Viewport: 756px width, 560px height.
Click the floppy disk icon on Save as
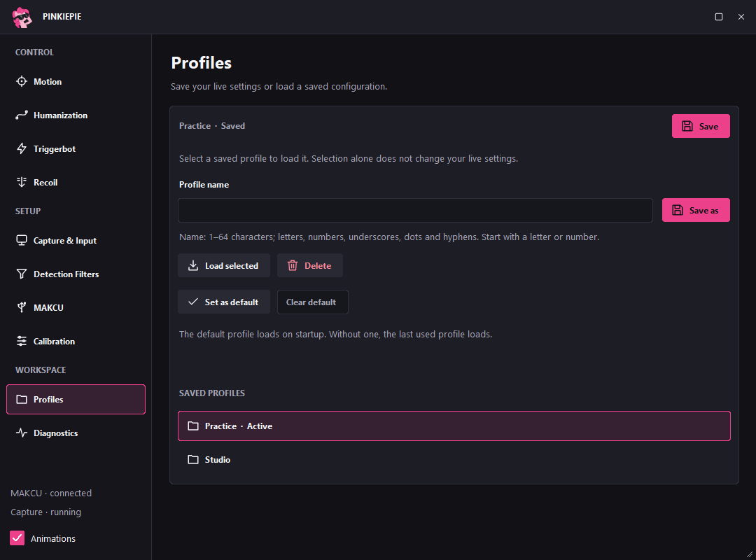coord(678,210)
